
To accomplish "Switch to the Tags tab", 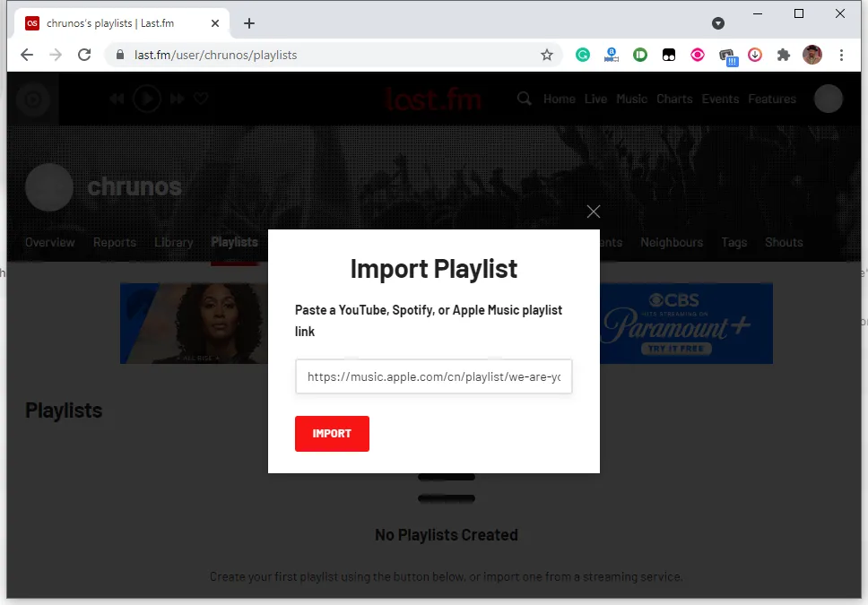I will tap(734, 242).
